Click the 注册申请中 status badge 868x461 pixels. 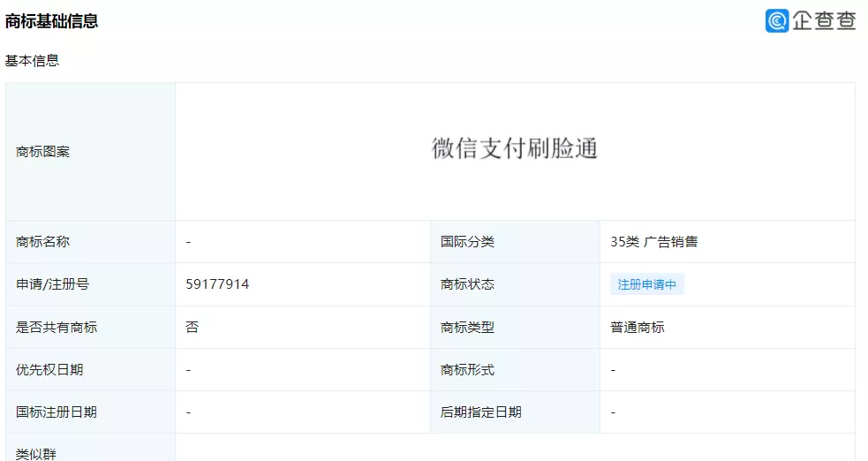(647, 284)
